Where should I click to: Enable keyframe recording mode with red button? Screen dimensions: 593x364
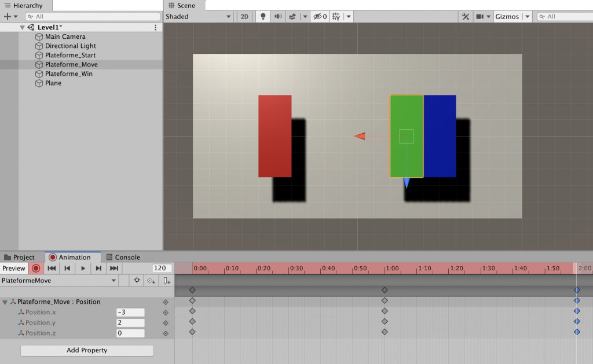36,269
